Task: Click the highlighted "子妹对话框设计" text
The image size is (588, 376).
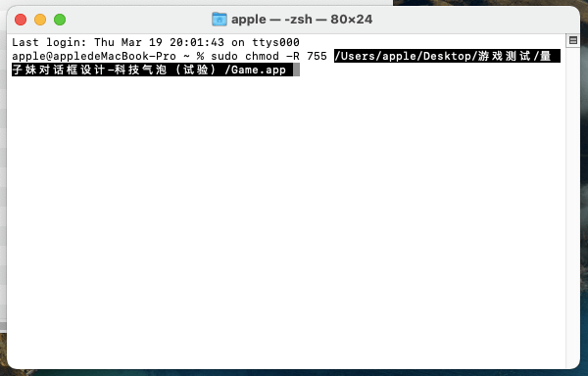Action: pyautogui.click(x=59, y=70)
